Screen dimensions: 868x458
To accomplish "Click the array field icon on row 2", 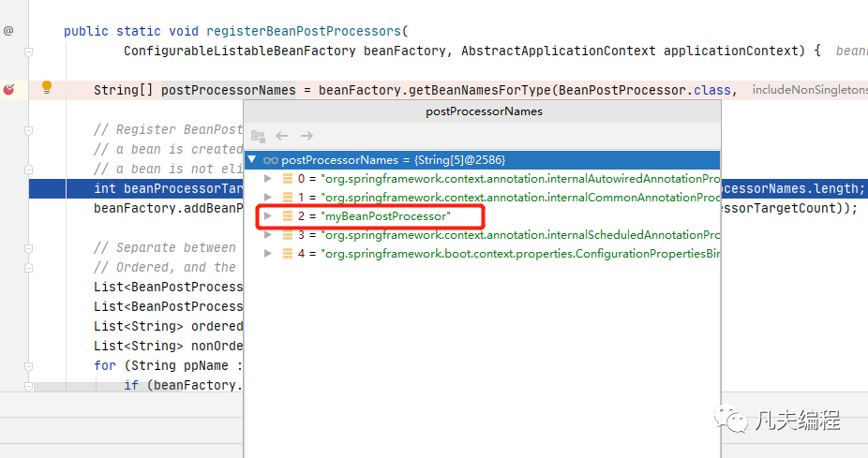I will [x=288, y=216].
